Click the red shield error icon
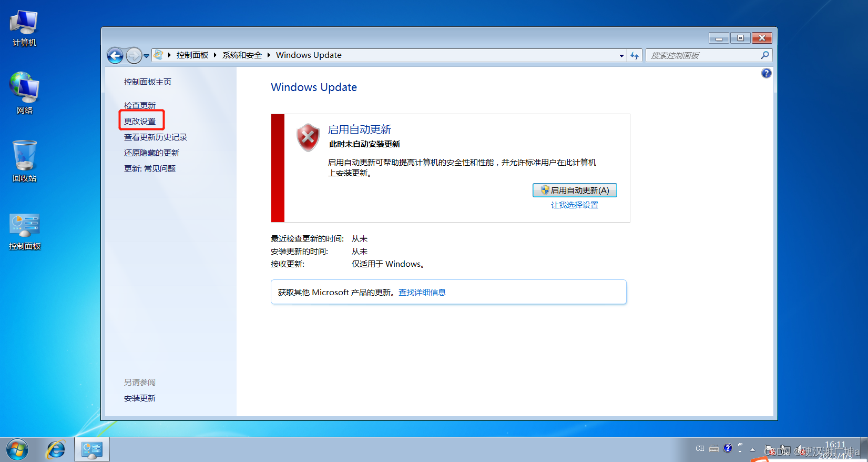The width and height of the screenshot is (868, 462). 308,137
